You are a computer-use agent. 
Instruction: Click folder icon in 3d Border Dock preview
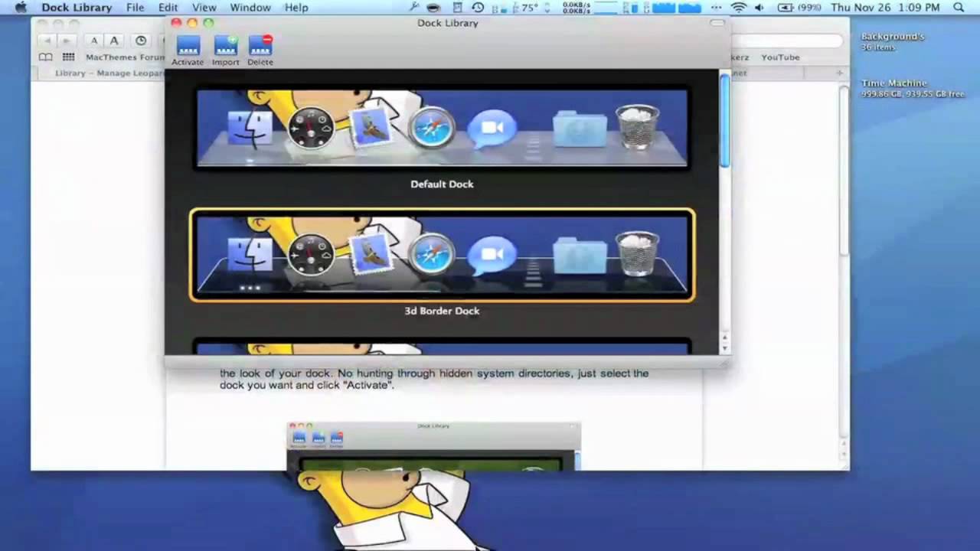[x=580, y=254]
